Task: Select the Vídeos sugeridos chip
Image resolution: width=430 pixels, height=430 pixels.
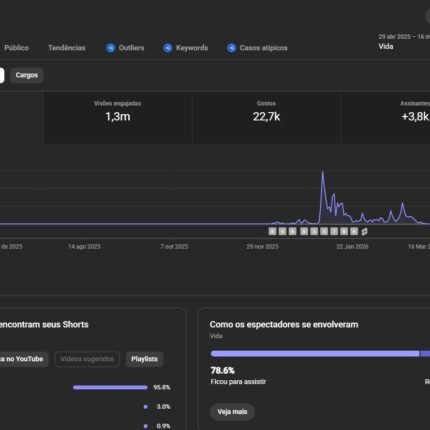Action: coord(87,359)
